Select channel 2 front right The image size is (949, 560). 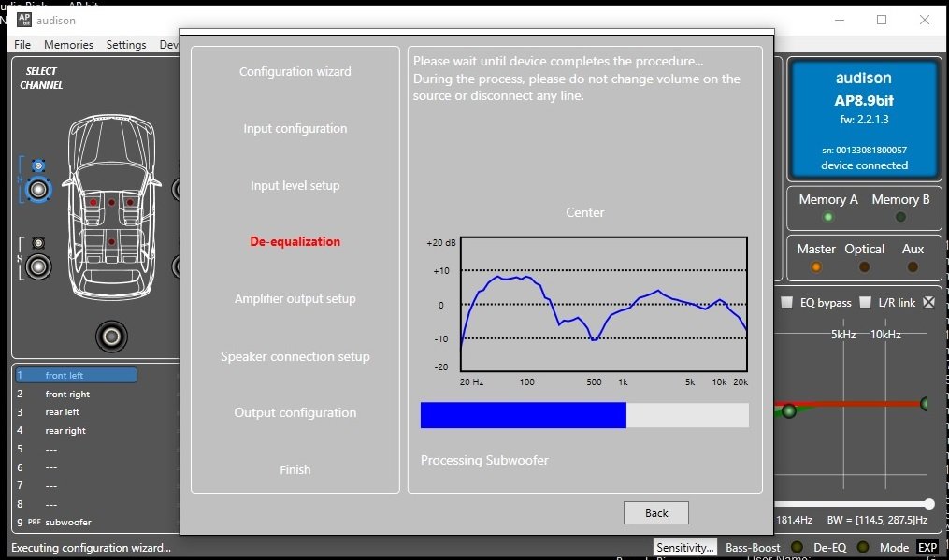[x=67, y=395]
